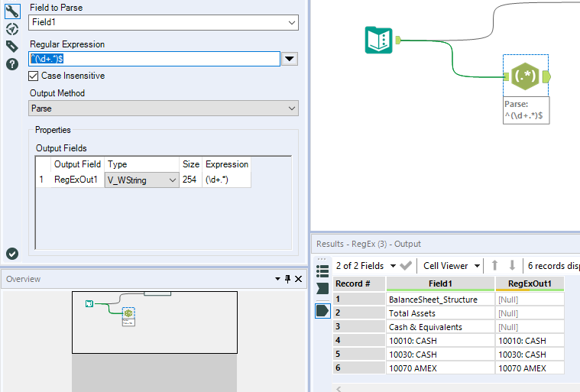Viewport: 580px width, 392px height.
Task: Select the Cash & Equivalents cell
Action: tap(440, 327)
